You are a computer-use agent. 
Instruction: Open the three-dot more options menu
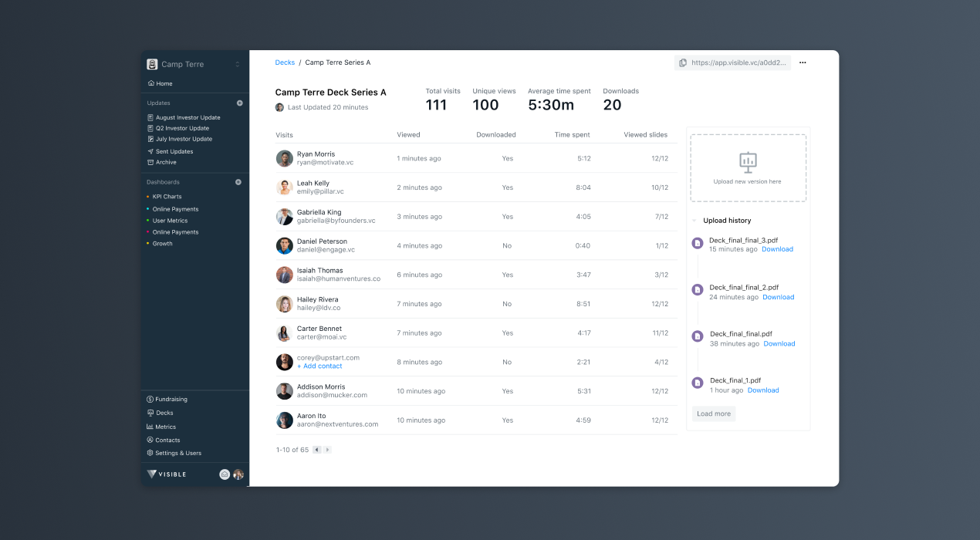(803, 62)
